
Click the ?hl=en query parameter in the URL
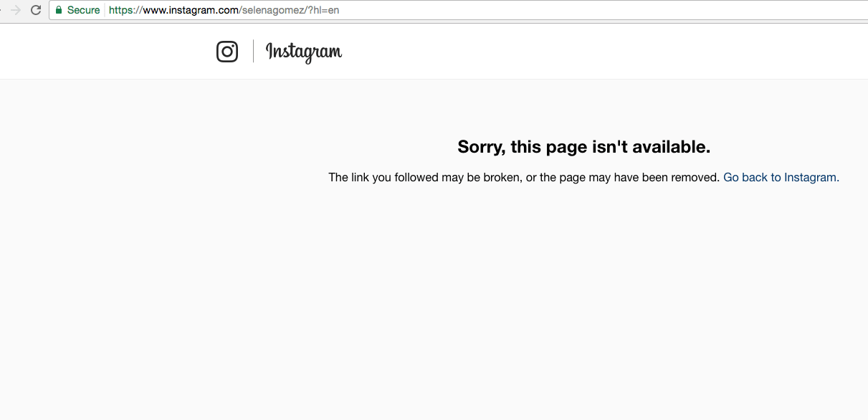[323, 10]
